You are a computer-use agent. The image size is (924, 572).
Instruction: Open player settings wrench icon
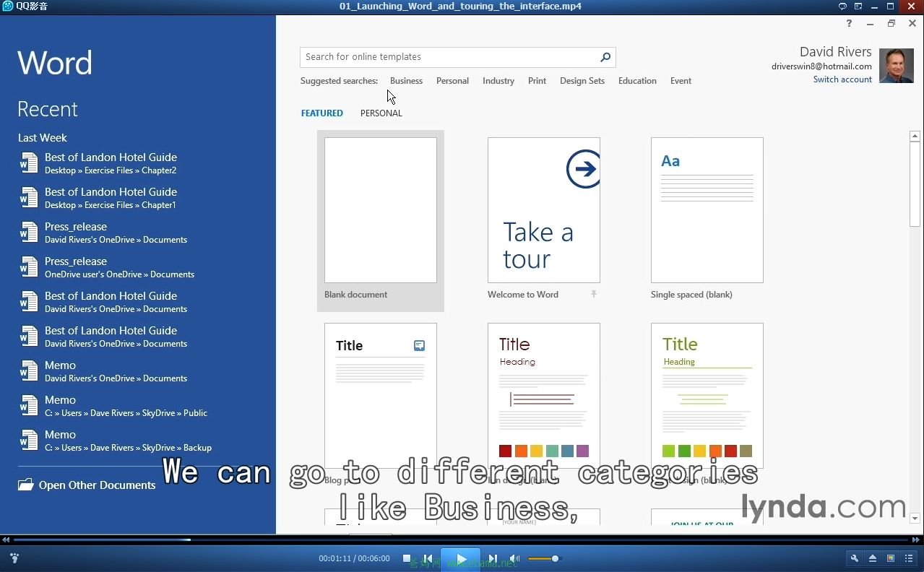pos(855,558)
